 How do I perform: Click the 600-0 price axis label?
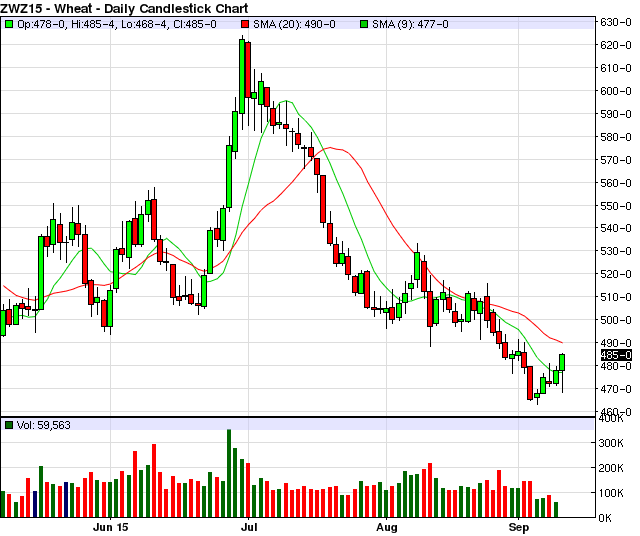(x=616, y=91)
